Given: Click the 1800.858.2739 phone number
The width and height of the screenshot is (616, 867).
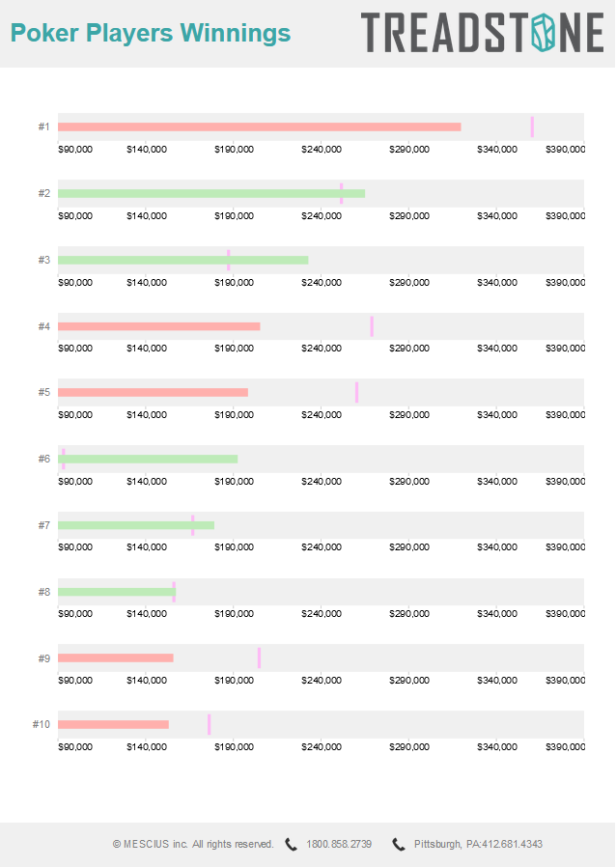Looking at the screenshot, I should pyautogui.click(x=339, y=845).
